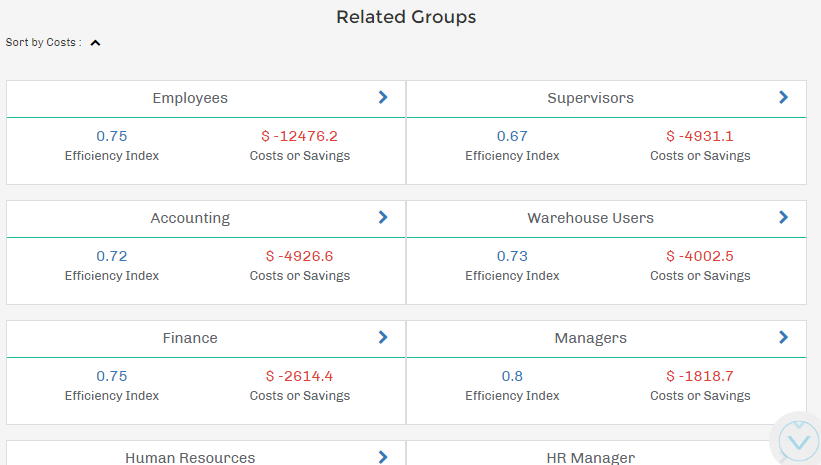Screen dimensions: 821x465
Task: Toggle the sort by costs arrow
Action: tap(95, 43)
